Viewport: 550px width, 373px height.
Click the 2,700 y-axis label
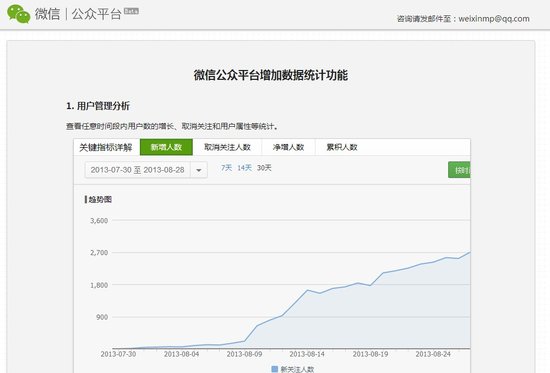[x=99, y=253]
